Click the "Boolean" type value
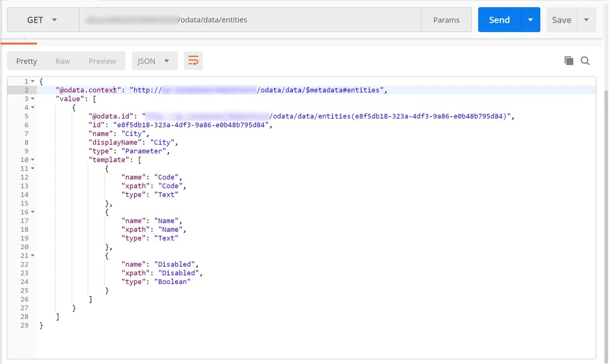 172,282
